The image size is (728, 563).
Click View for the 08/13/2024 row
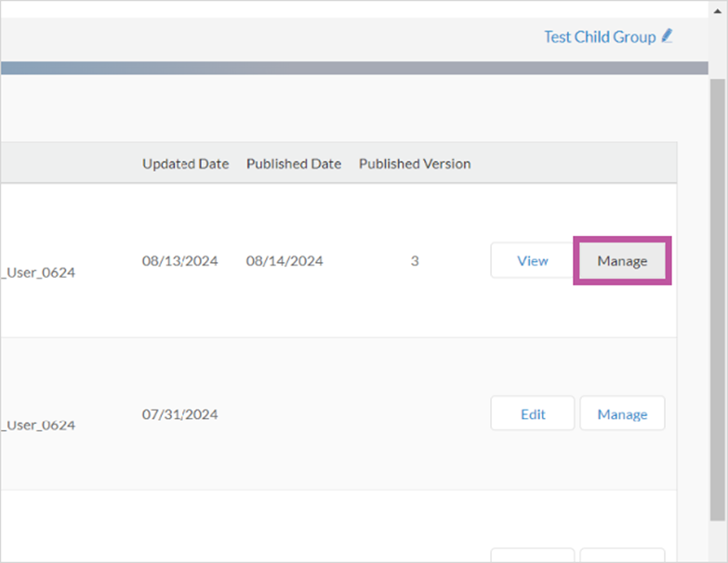533,261
